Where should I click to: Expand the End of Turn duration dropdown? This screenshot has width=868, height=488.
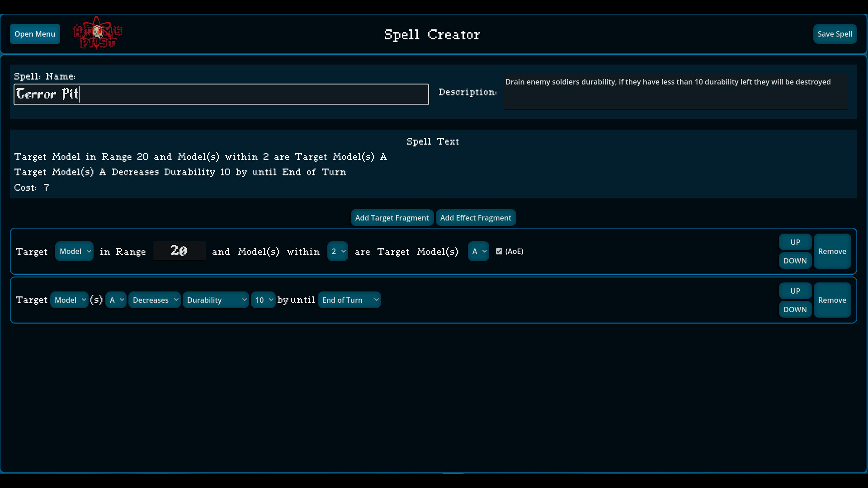pos(349,300)
